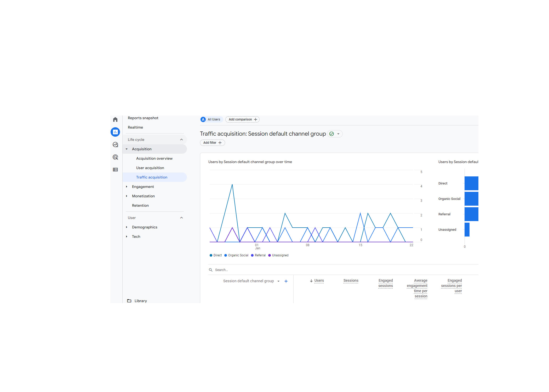The height and width of the screenshot is (392, 549).
Task: Open the Home icon in left rail
Action: pos(115,119)
